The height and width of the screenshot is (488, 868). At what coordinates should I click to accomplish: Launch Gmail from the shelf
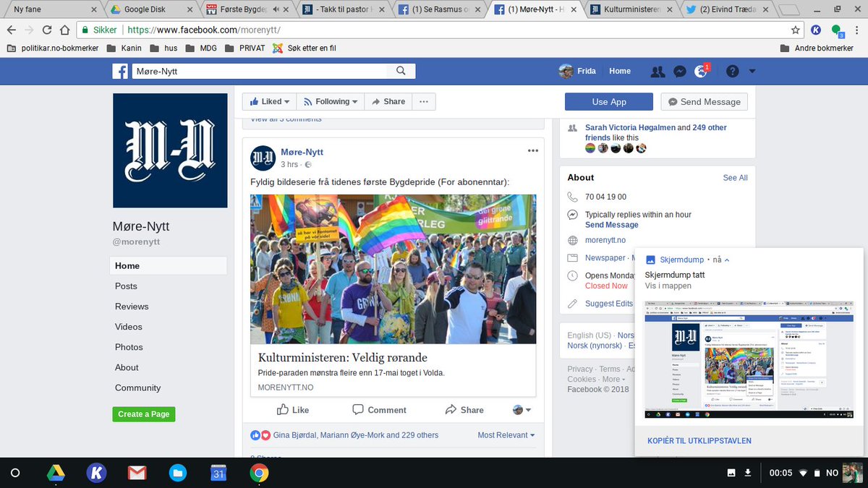[x=137, y=474]
